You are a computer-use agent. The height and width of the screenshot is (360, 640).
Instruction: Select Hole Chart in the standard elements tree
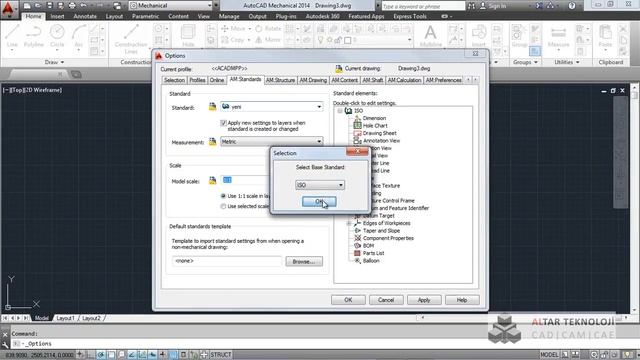tap(375, 126)
